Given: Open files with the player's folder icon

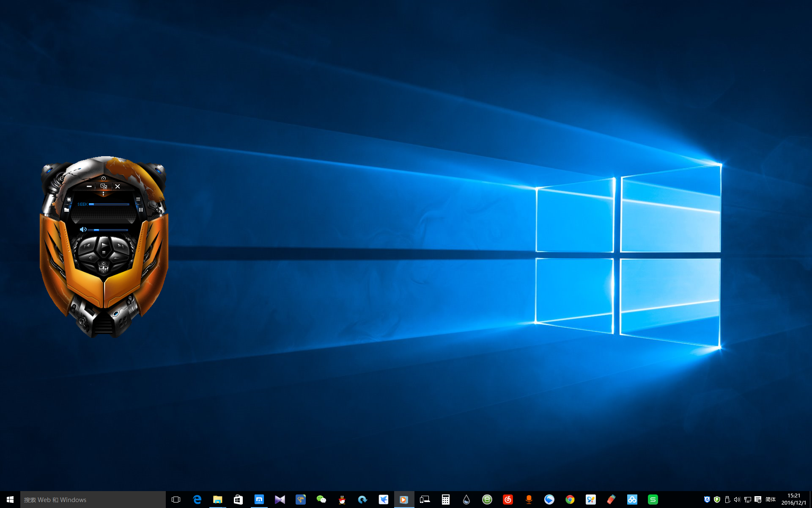Looking at the screenshot, I should click(66, 210).
